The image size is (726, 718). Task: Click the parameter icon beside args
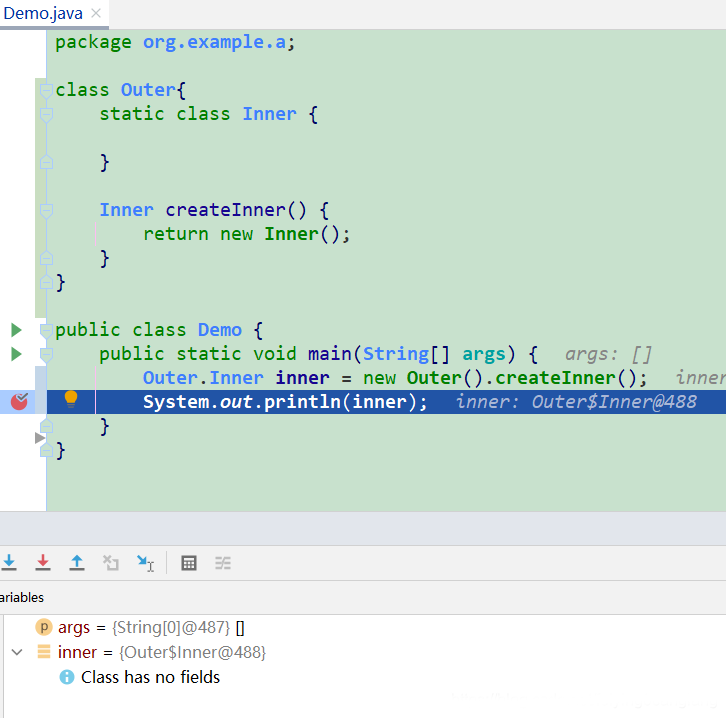(x=44, y=627)
